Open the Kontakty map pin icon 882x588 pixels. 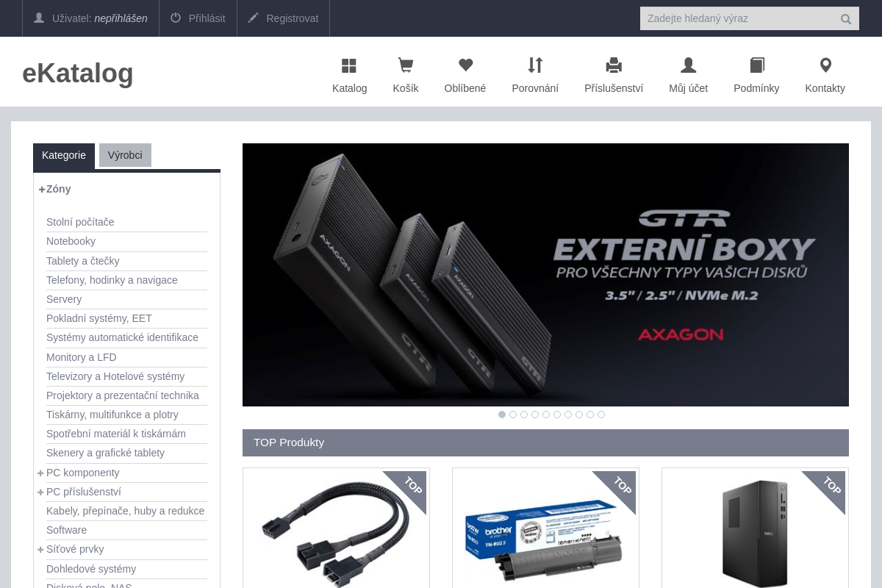(825, 65)
